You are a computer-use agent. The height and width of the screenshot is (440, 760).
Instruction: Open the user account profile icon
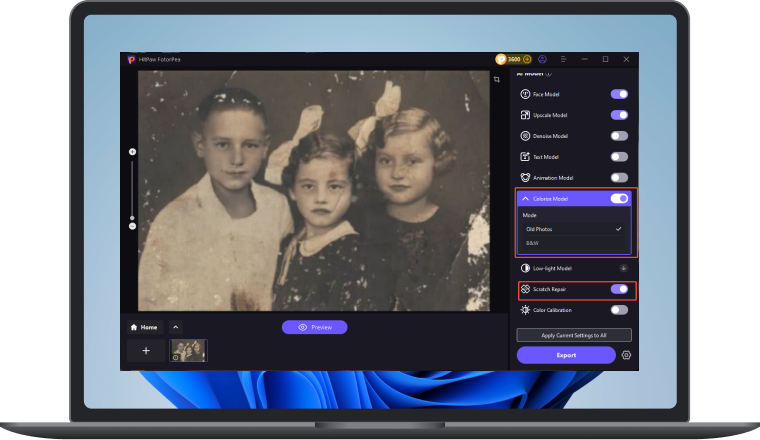pos(542,60)
